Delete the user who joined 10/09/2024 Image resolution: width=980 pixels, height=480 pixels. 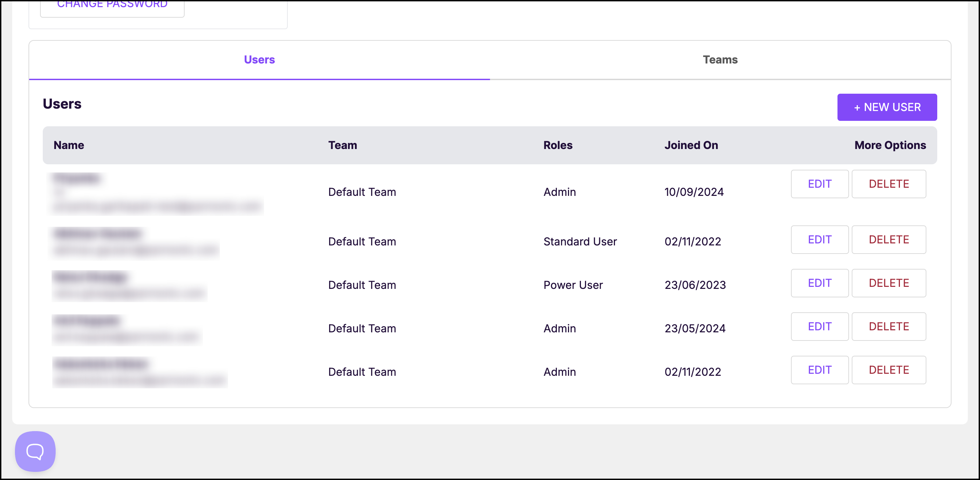click(888, 184)
